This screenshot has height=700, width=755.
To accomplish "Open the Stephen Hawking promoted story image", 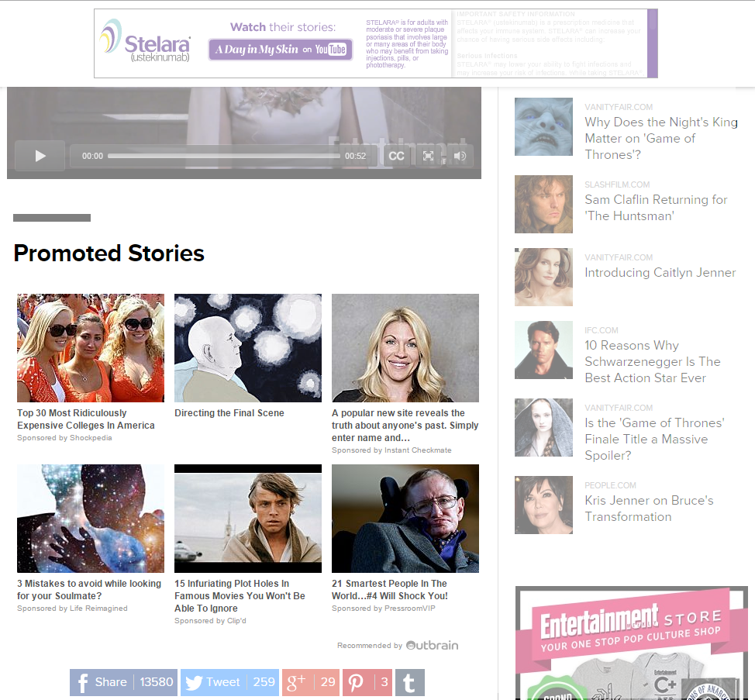I will pos(405,519).
